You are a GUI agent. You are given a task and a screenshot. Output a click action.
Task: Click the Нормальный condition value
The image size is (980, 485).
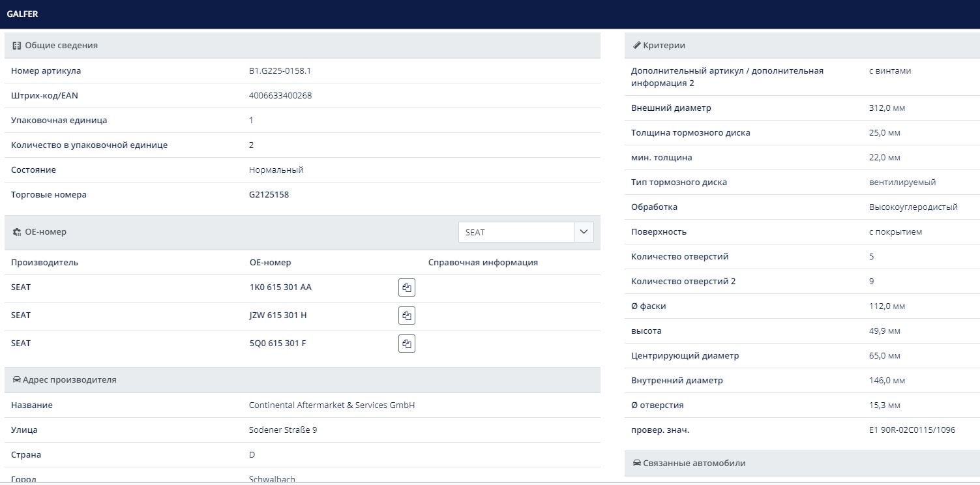(x=276, y=169)
